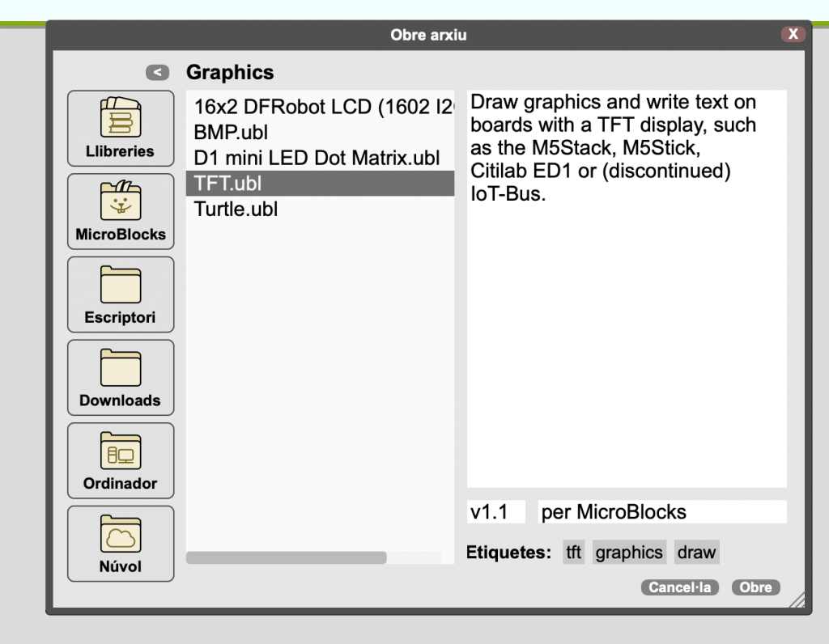The image size is (829, 644).
Task: Select the highlighted TFT.ubl file
Action: click(x=320, y=184)
